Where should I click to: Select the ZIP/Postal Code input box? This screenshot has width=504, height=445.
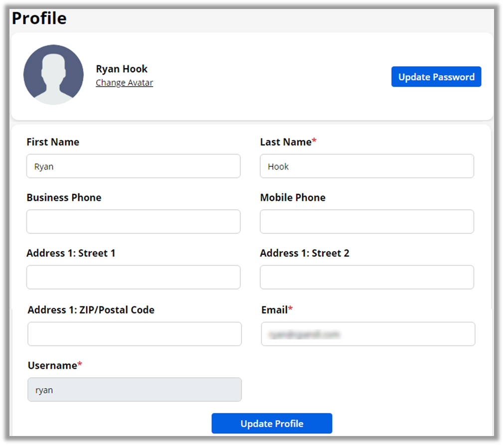coord(135,334)
